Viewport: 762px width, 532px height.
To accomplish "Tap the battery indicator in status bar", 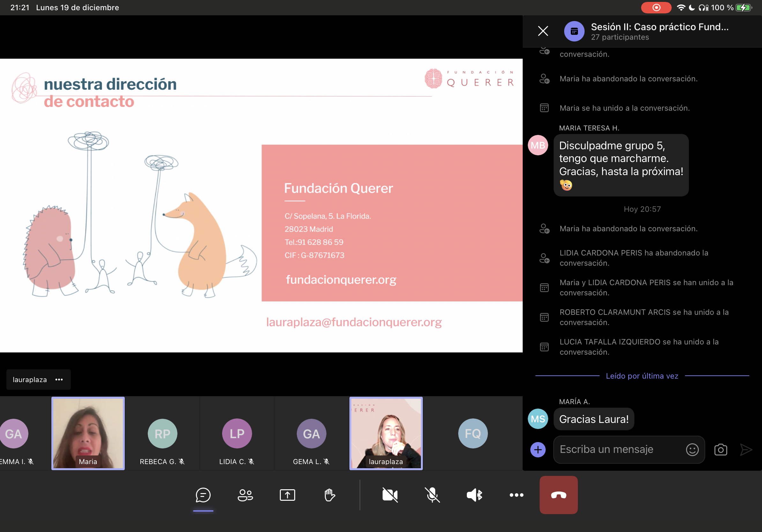I will click(744, 8).
